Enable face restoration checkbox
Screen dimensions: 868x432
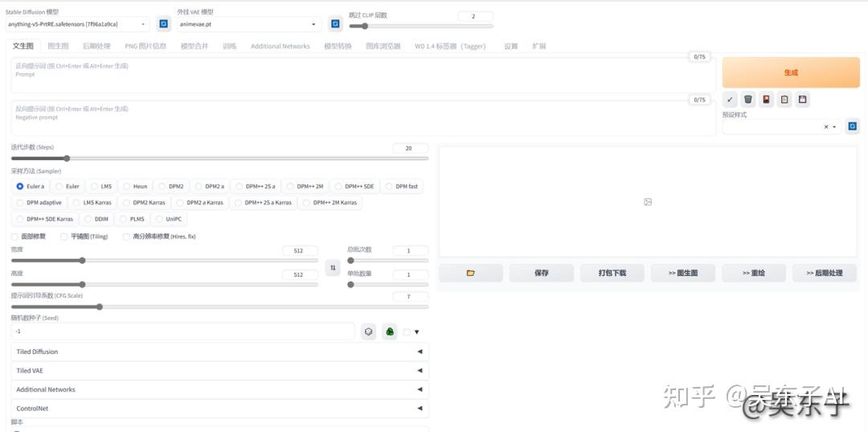click(15, 237)
